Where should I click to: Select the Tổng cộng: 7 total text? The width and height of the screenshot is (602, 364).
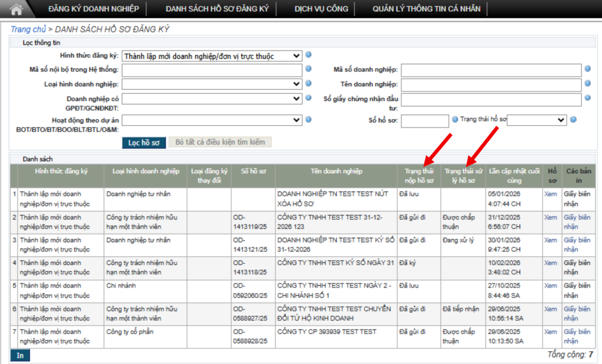tap(571, 354)
